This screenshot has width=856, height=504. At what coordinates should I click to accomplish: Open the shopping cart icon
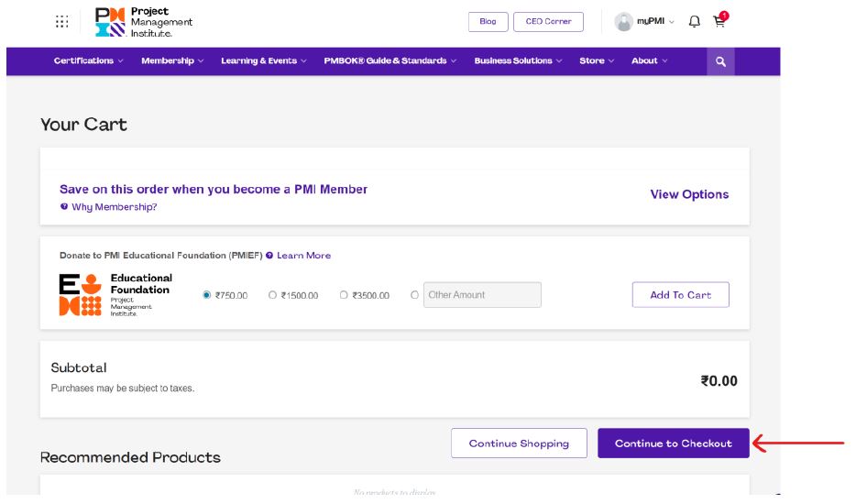(719, 22)
